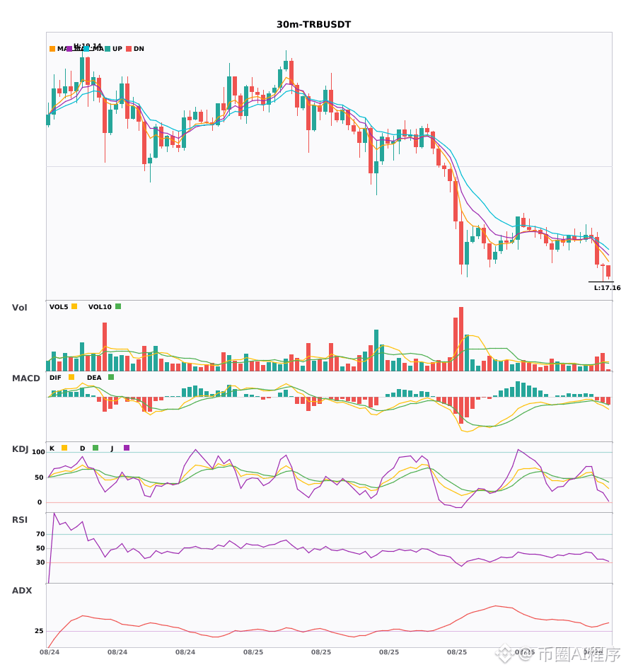
Task: Toggle the red DN legend marker
Action: (x=129, y=49)
